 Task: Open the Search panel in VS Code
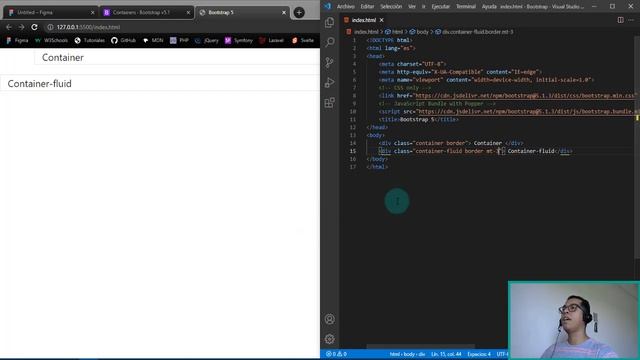[330, 42]
